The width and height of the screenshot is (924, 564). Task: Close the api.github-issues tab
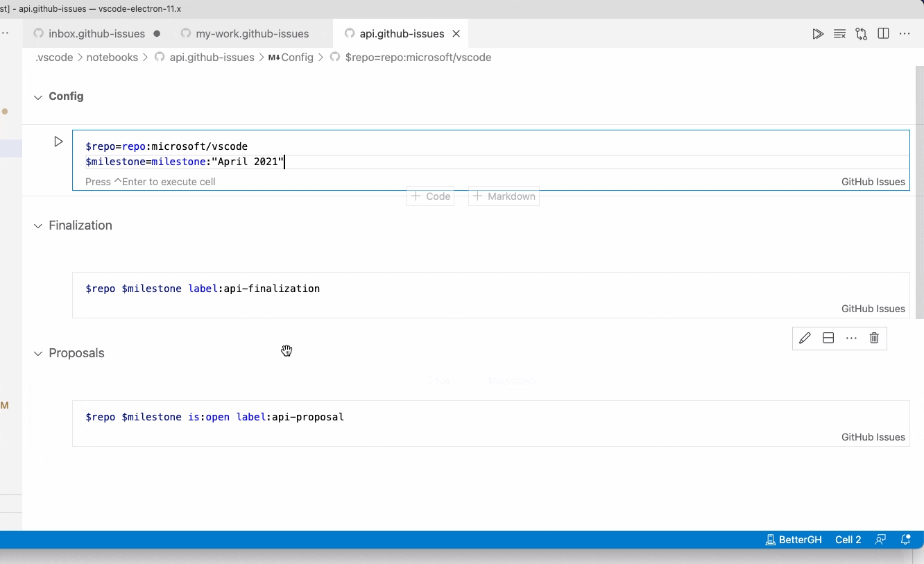(456, 33)
